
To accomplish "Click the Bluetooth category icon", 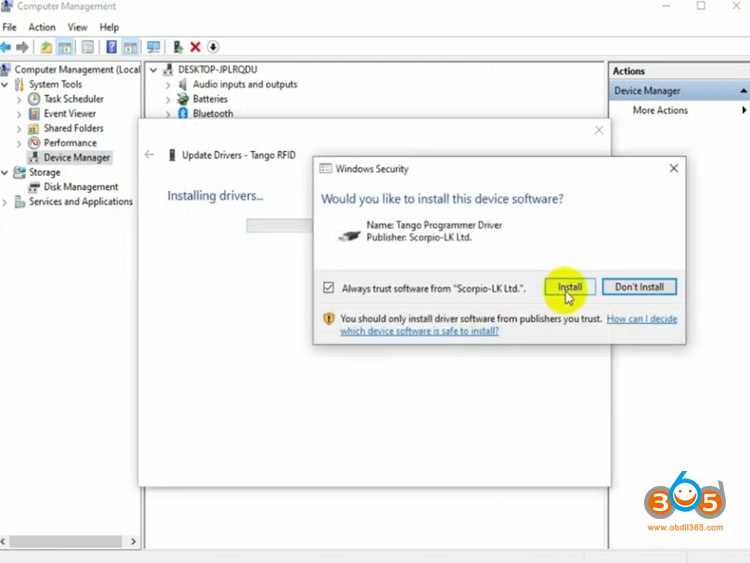I will [183, 113].
